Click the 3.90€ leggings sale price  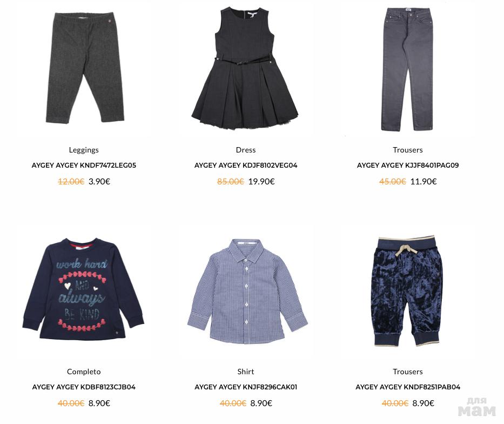99,181
